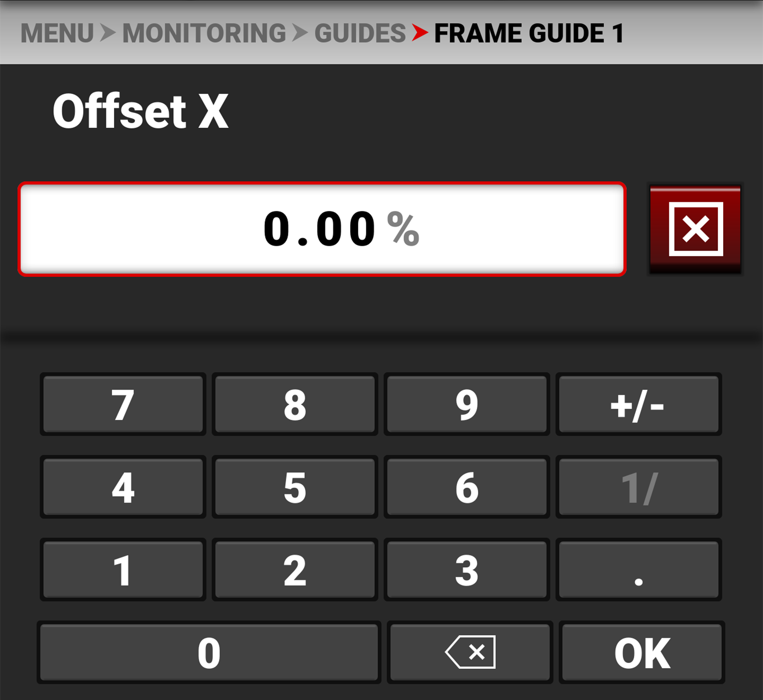Tap the number 3 key

tap(467, 569)
